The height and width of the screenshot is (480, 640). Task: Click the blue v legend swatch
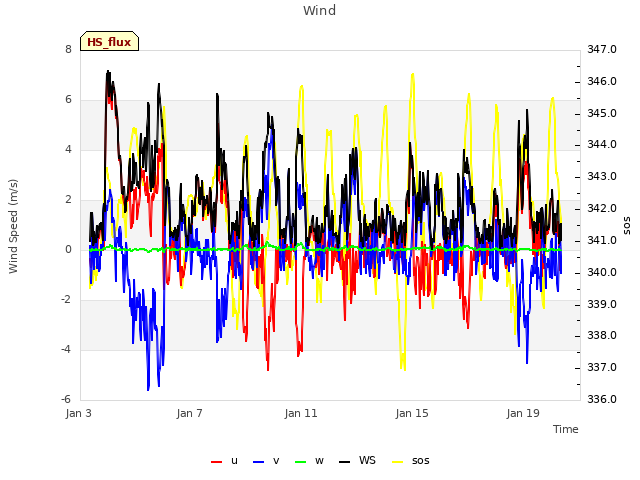pyautogui.click(x=259, y=462)
